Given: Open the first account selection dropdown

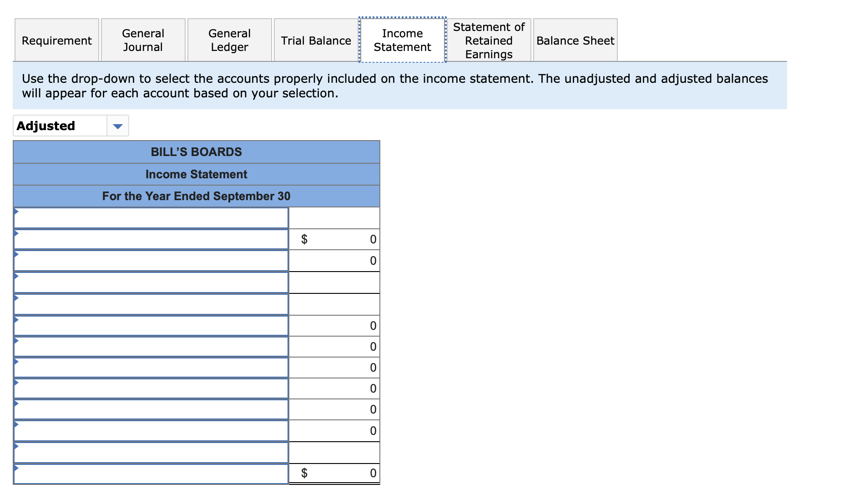Looking at the screenshot, I should tap(151, 217).
